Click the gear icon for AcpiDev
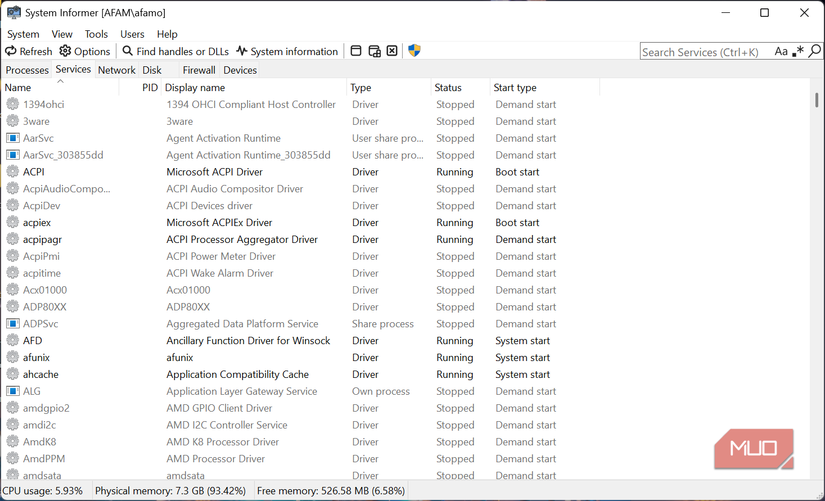The image size is (825, 501). [x=13, y=205]
